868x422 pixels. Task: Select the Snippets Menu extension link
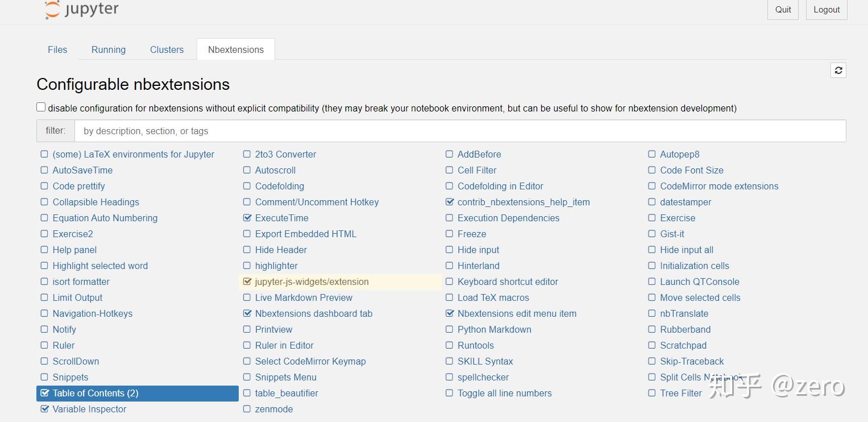click(x=285, y=377)
